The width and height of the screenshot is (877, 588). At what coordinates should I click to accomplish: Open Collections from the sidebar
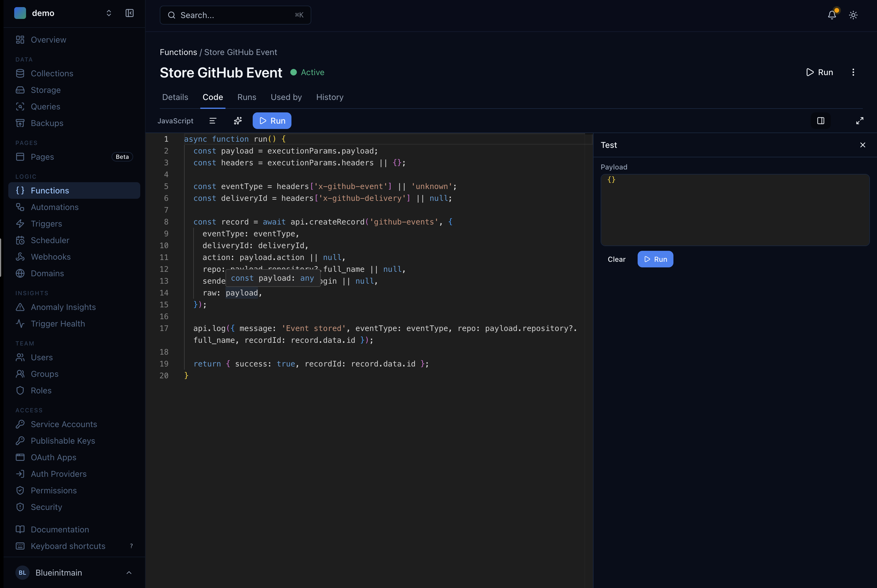52,73
